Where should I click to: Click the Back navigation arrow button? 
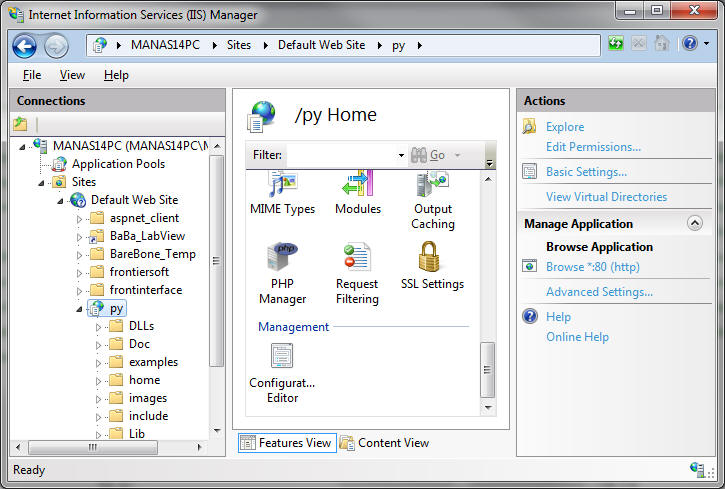coord(25,46)
